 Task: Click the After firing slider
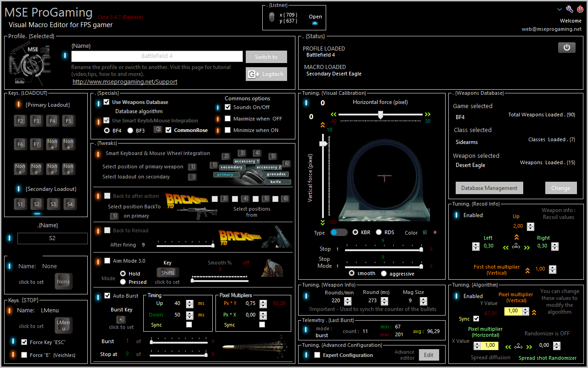point(186,245)
